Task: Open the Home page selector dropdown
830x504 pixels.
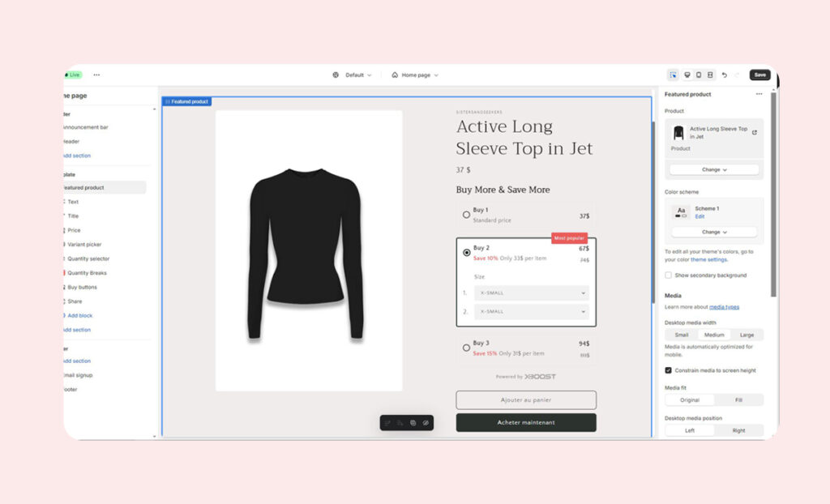Action: pos(415,75)
